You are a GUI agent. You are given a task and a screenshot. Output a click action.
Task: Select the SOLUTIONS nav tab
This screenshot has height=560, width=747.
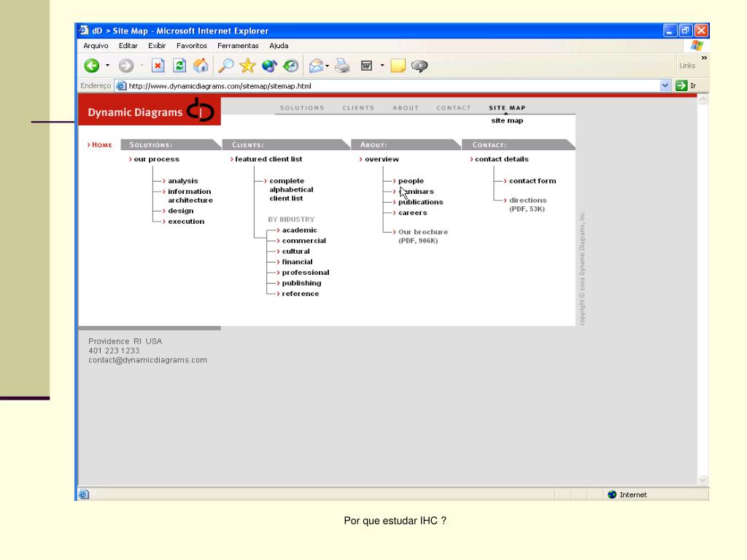302,108
